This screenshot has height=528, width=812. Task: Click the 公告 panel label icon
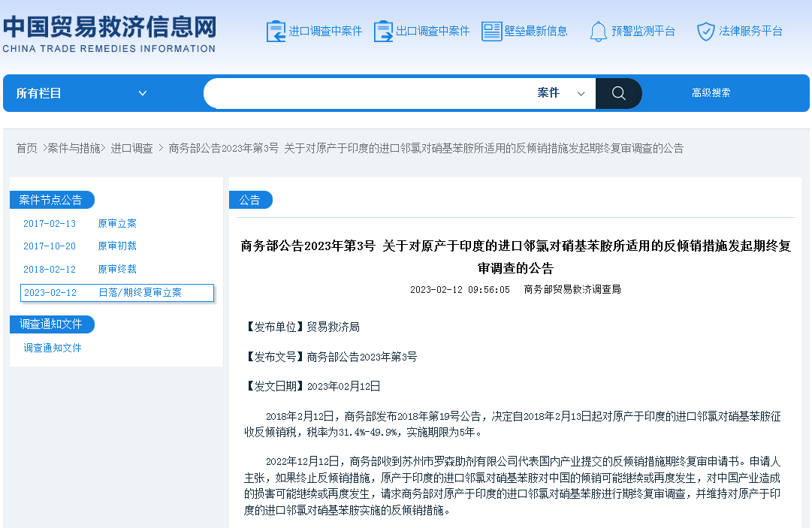point(251,199)
